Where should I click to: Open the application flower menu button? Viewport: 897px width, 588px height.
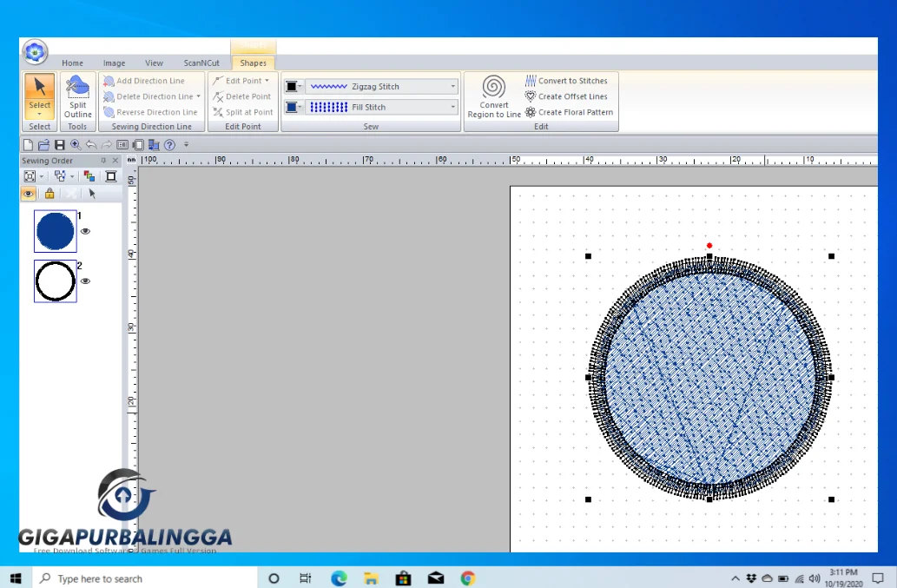tap(35, 52)
